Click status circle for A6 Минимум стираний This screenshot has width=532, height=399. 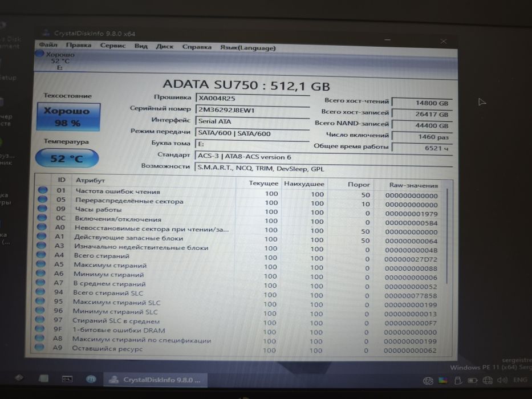(x=40, y=272)
